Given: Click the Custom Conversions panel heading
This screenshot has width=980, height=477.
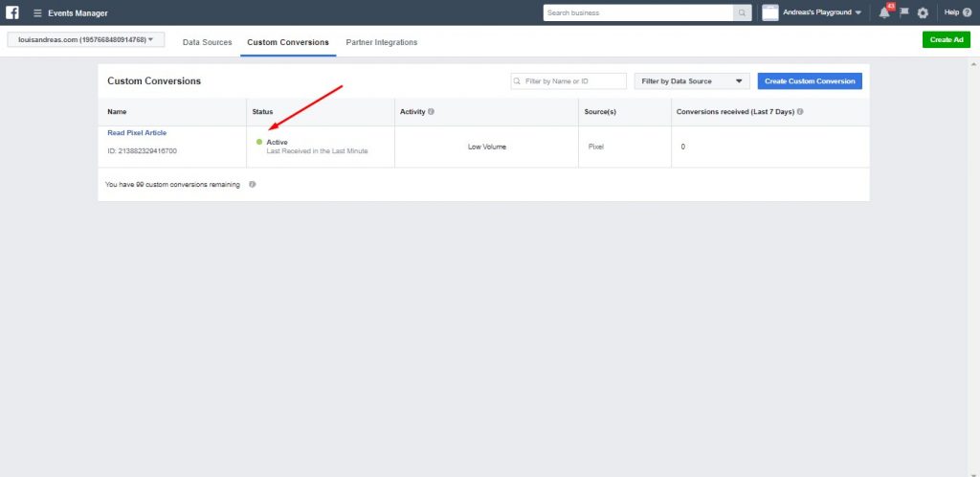Looking at the screenshot, I should (154, 81).
